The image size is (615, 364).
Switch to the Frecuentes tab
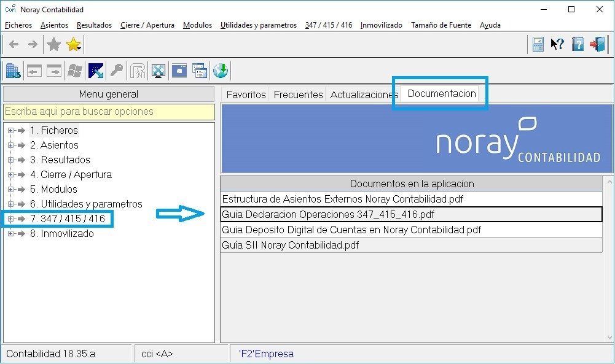pyautogui.click(x=298, y=95)
